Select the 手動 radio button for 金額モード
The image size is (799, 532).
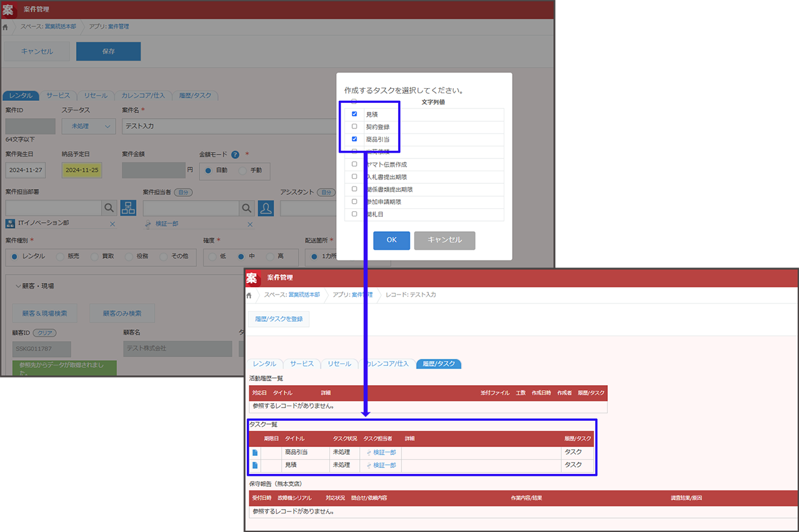pyautogui.click(x=243, y=171)
